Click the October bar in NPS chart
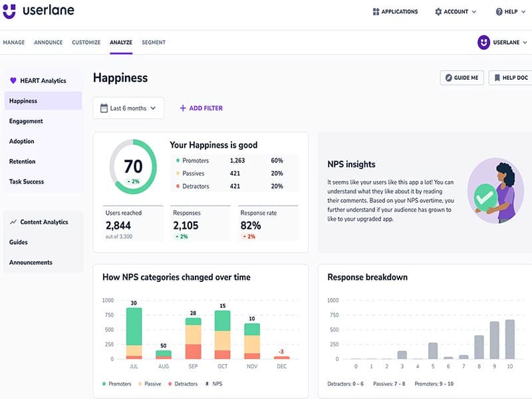The image size is (532, 399). (x=223, y=334)
